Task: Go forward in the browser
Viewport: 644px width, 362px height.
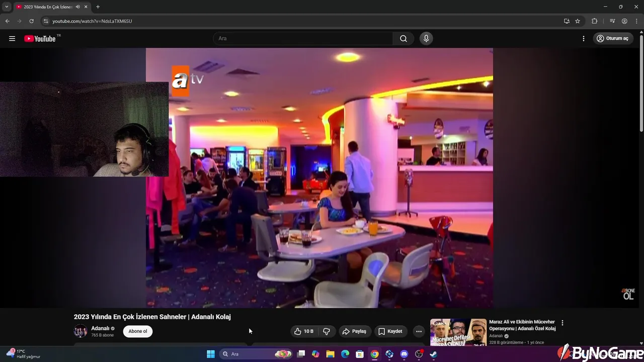Action: (19, 21)
